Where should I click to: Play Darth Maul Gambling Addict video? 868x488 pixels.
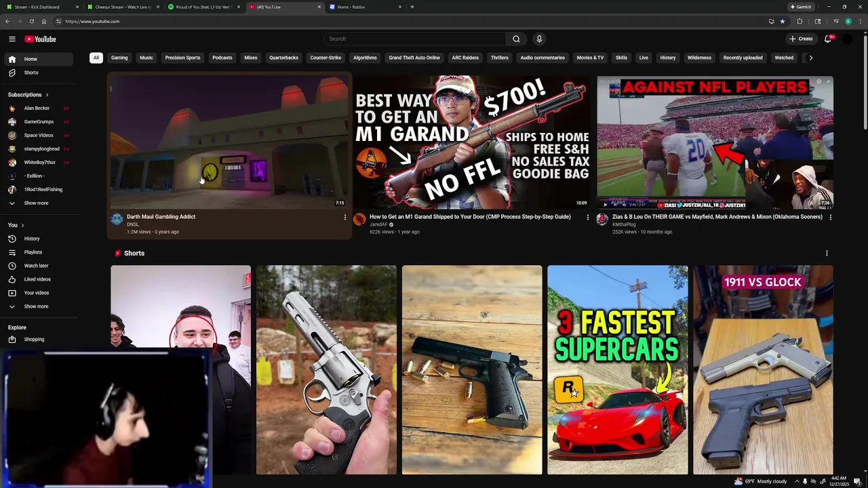point(230,142)
